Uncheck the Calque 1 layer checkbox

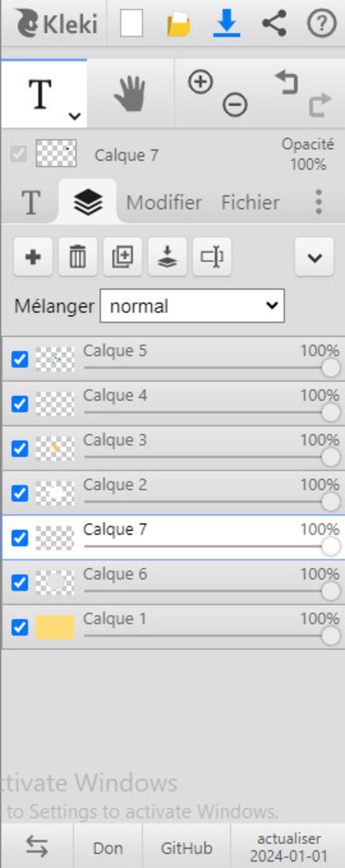coord(20,628)
